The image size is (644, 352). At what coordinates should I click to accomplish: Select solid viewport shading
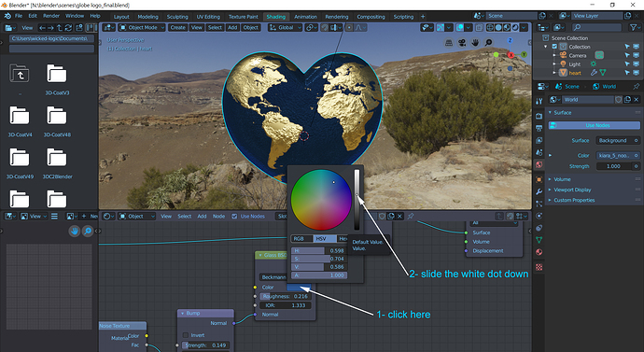[x=498, y=27]
